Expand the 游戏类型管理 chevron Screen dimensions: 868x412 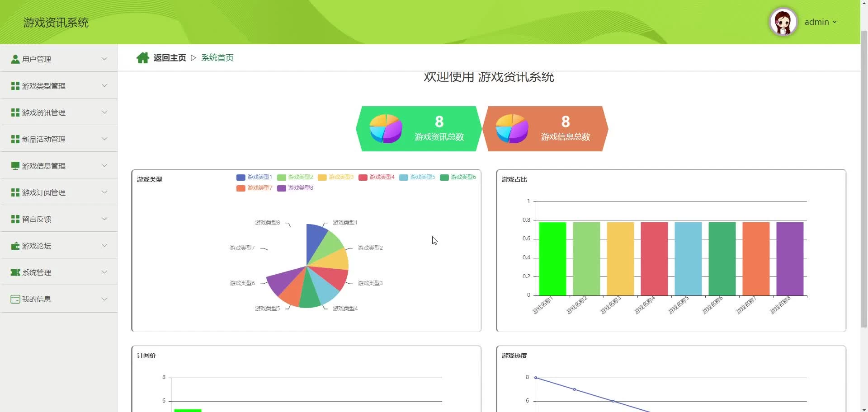pyautogui.click(x=104, y=85)
